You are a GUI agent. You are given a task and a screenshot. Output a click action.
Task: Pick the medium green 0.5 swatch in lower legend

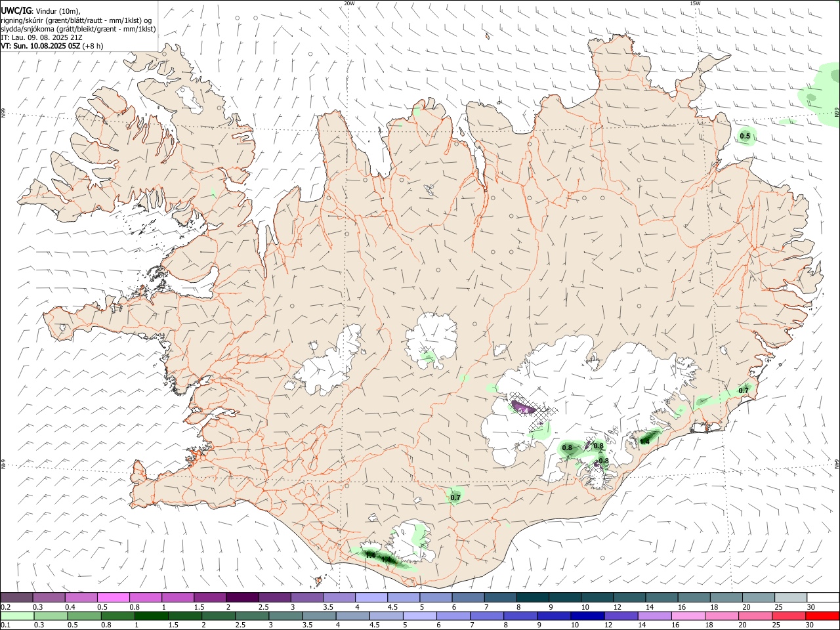click(x=85, y=616)
